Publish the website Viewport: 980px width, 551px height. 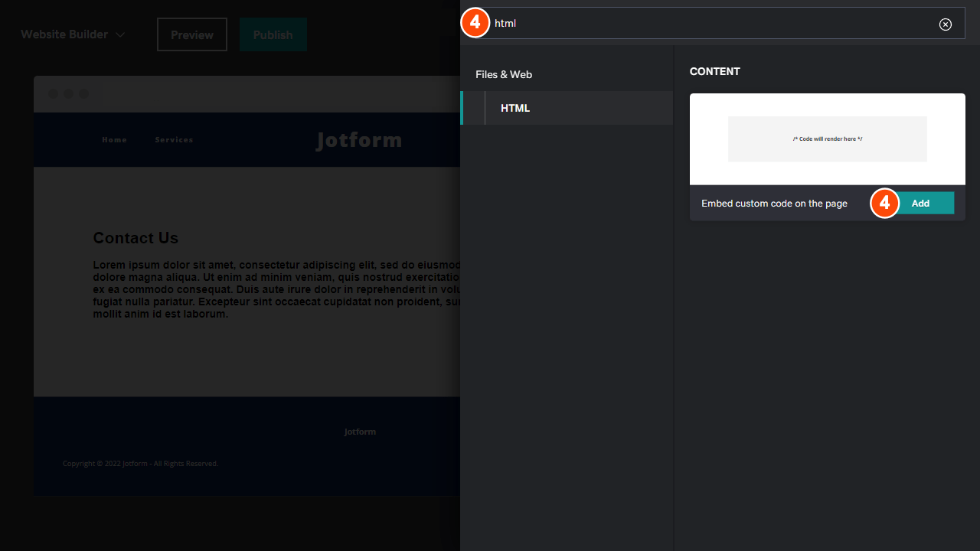tap(273, 34)
